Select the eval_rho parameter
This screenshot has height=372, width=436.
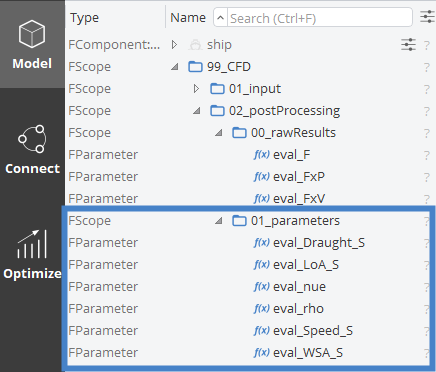point(298,309)
